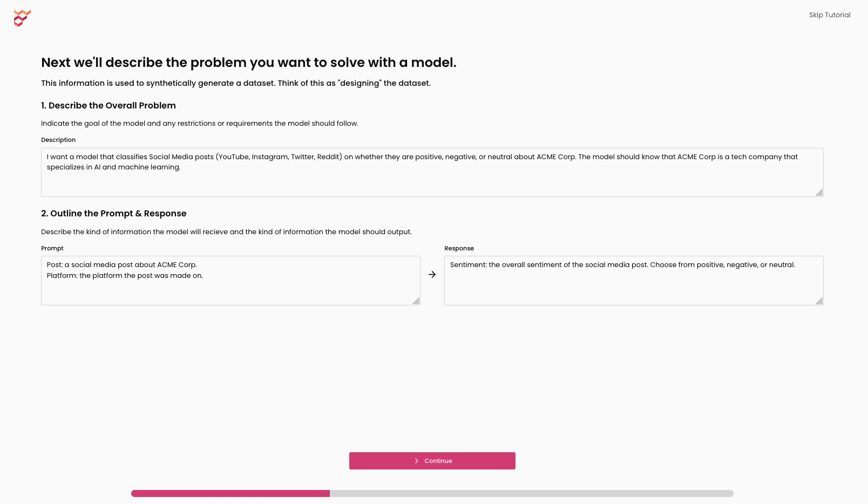Click the "Prompt" field label
868x504 pixels.
(x=52, y=248)
